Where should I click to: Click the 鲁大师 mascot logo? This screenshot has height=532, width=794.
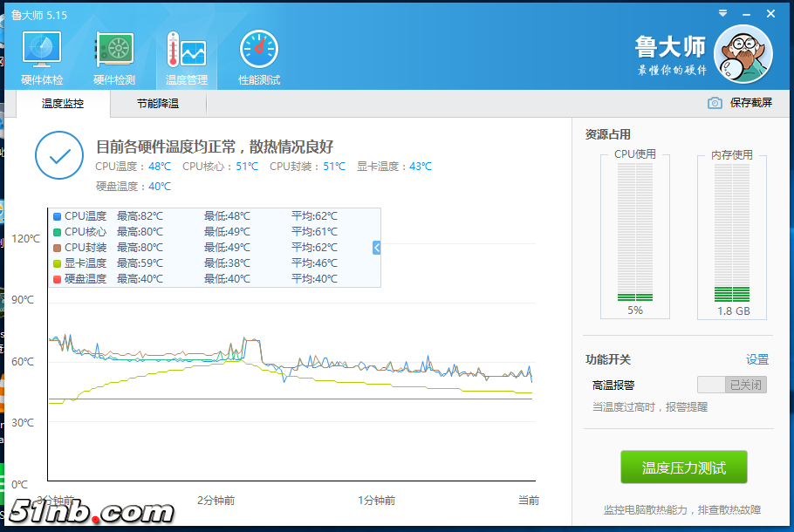click(x=743, y=53)
